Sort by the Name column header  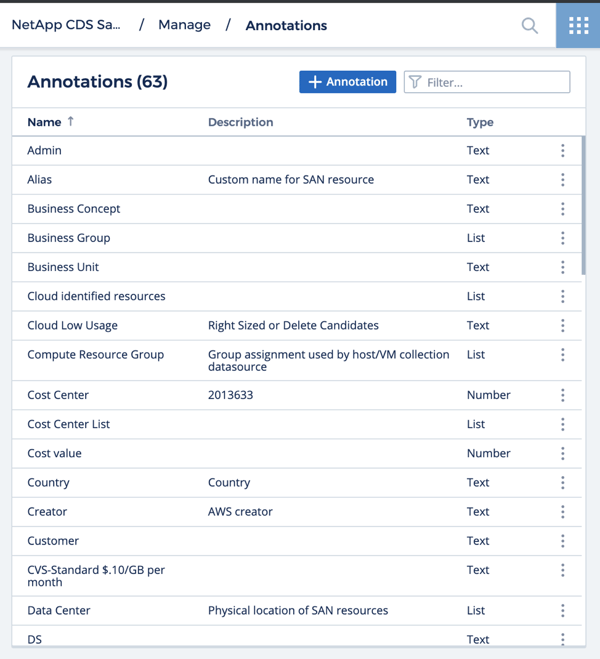(x=44, y=122)
